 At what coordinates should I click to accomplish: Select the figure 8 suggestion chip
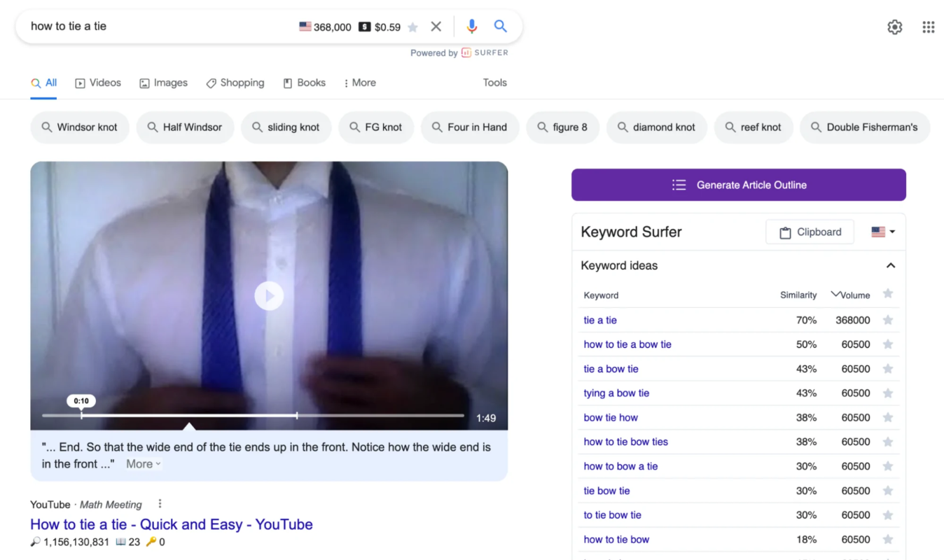(562, 127)
